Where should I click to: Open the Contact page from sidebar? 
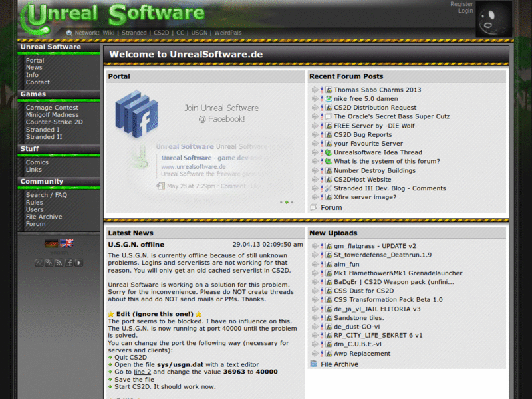pyautogui.click(x=38, y=82)
